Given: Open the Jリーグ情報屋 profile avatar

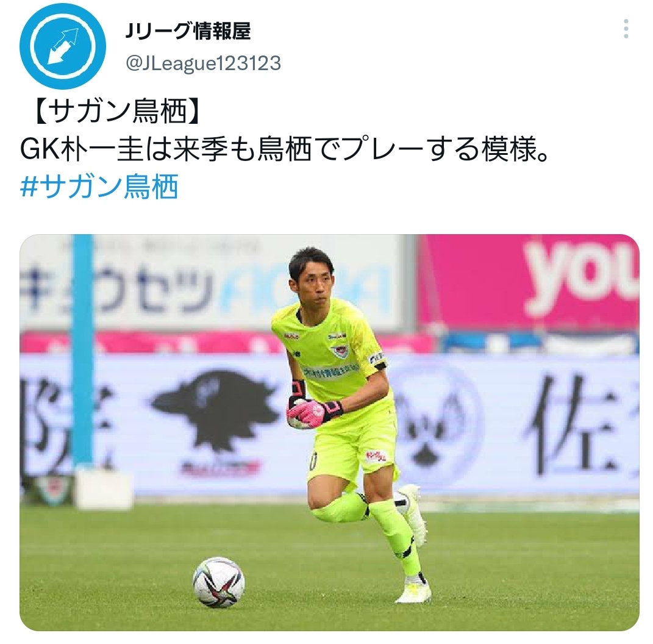Looking at the screenshot, I should coord(63,46).
